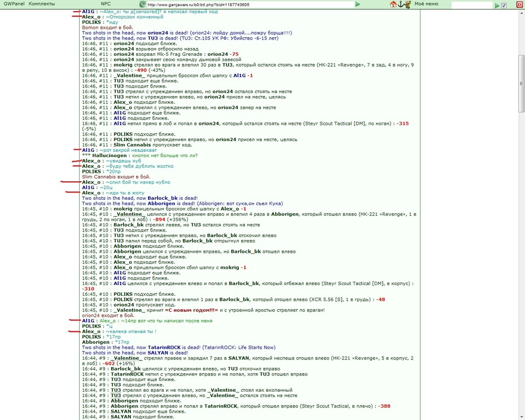The height and width of the screenshot is (420, 525).
Task: Click the -75 grenade damage value
Action: point(234,54)
